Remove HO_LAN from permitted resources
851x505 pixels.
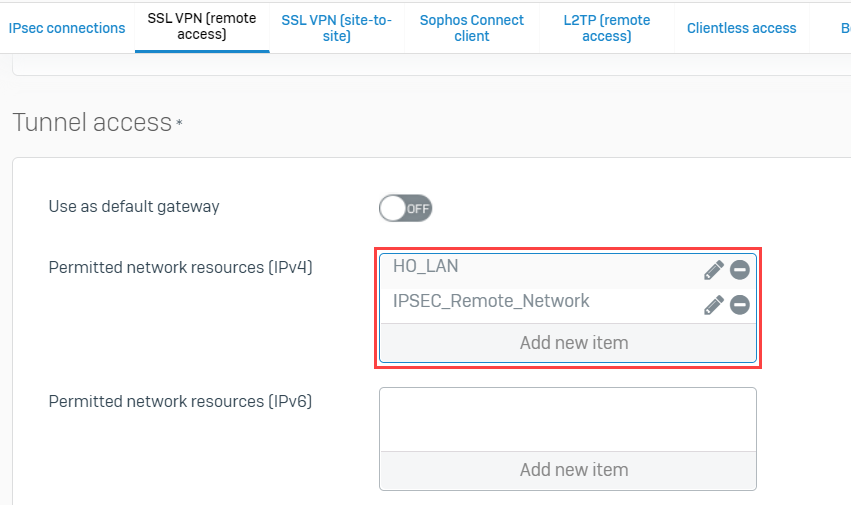[x=740, y=270]
